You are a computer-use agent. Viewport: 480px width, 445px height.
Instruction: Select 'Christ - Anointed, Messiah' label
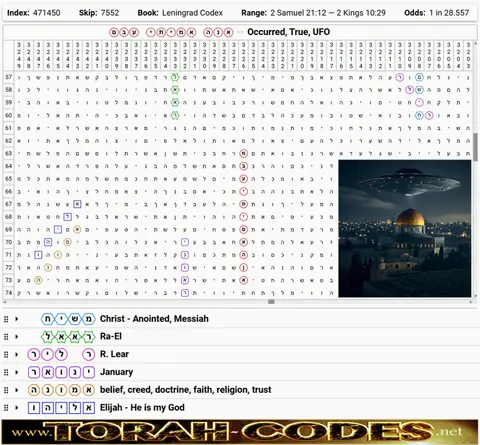154,319
